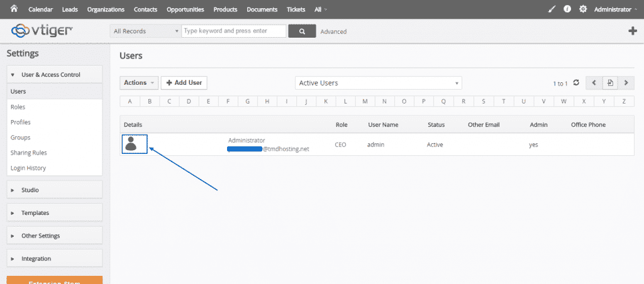Image resolution: width=644 pixels, height=284 pixels.
Task: Open the Tickets module
Action: [x=296, y=9]
